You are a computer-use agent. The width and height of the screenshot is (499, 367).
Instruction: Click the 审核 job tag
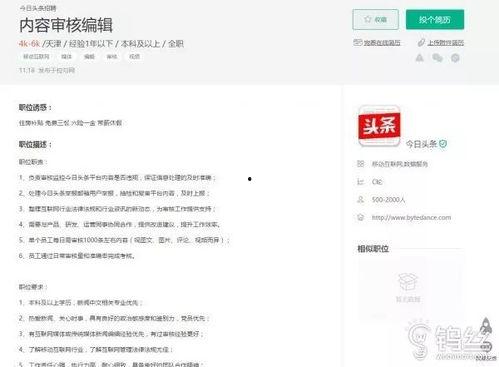[x=112, y=57]
